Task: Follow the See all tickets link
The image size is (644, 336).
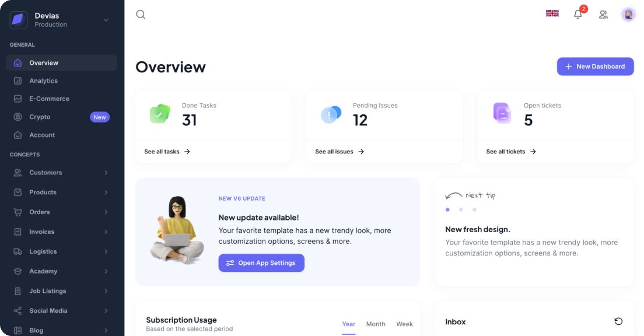Action: (x=510, y=151)
